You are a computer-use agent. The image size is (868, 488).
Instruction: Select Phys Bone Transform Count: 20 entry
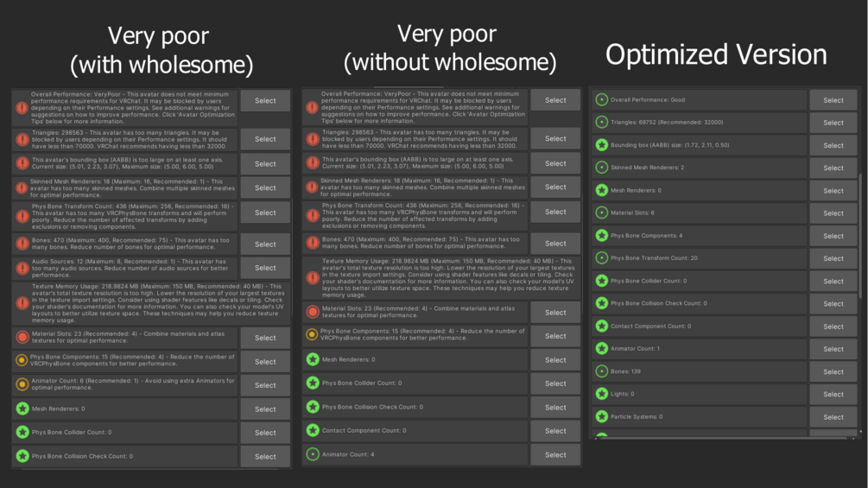833,258
